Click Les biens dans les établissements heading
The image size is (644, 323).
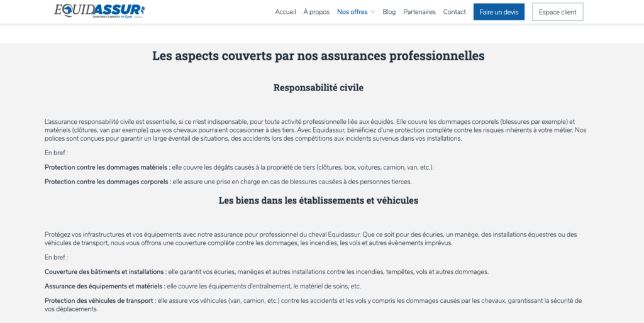tap(318, 200)
